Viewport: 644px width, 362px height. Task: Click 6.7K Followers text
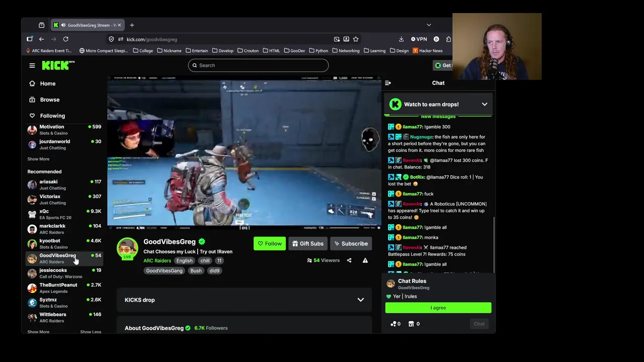[x=211, y=328]
